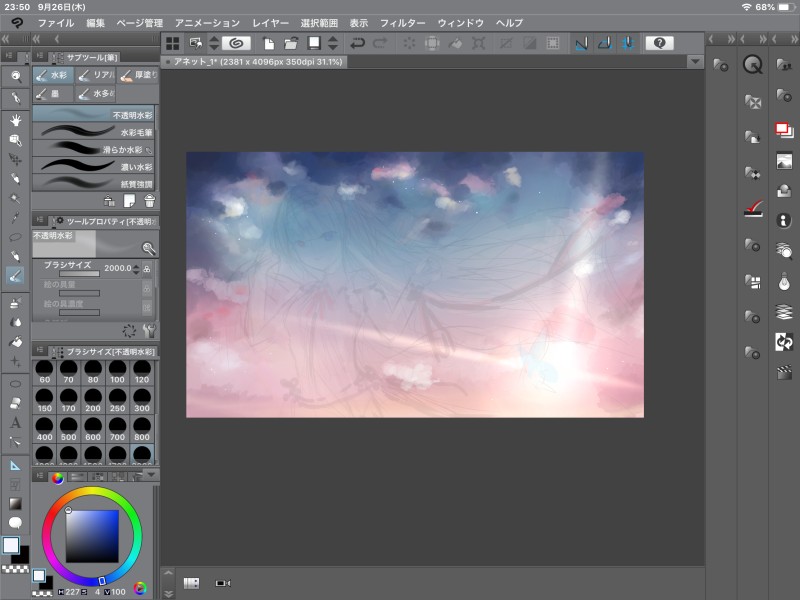Open the document tab dropdown arrow
The height and width of the screenshot is (600, 800).
[x=695, y=62]
